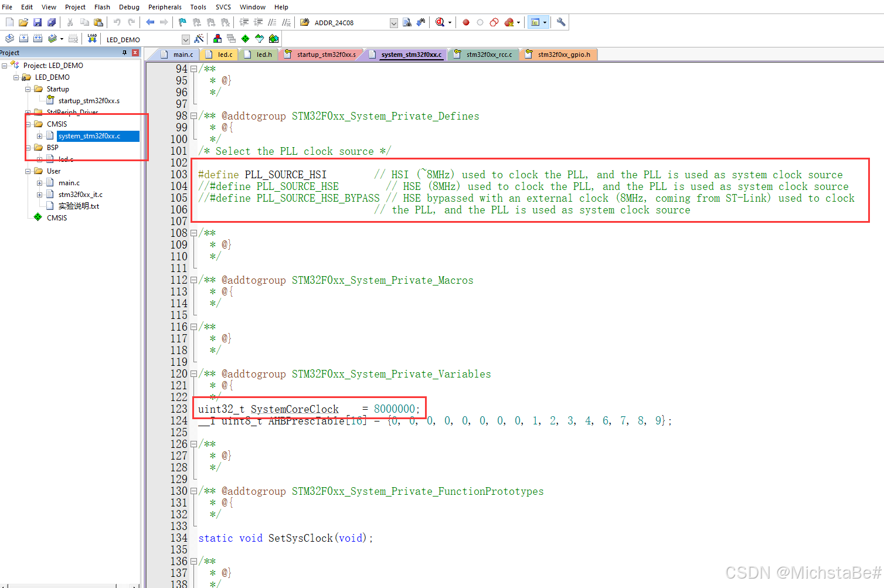Kill all breakpoints using toolbar icon
Image resolution: width=884 pixels, height=588 pixels.
tap(508, 22)
